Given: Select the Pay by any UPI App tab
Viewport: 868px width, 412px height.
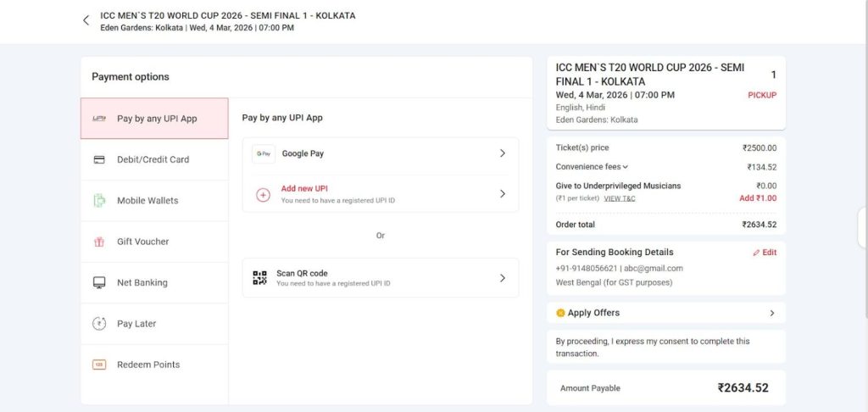Looking at the screenshot, I should coord(156,119).
